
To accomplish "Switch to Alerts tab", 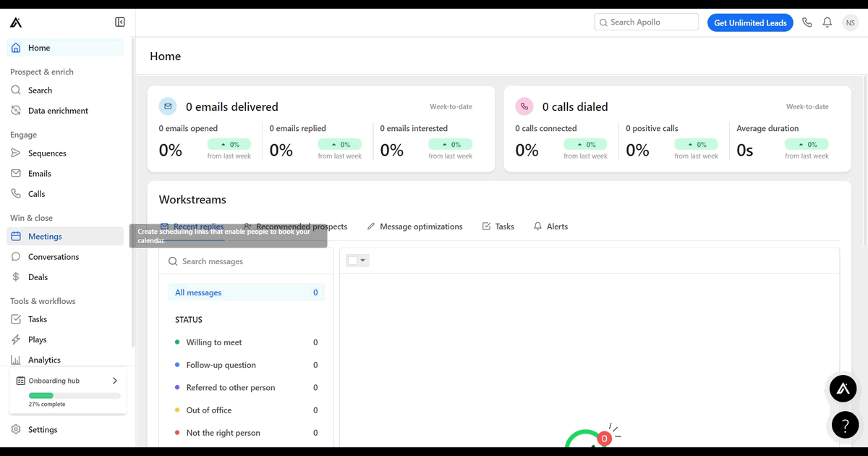I will (550, 227).
